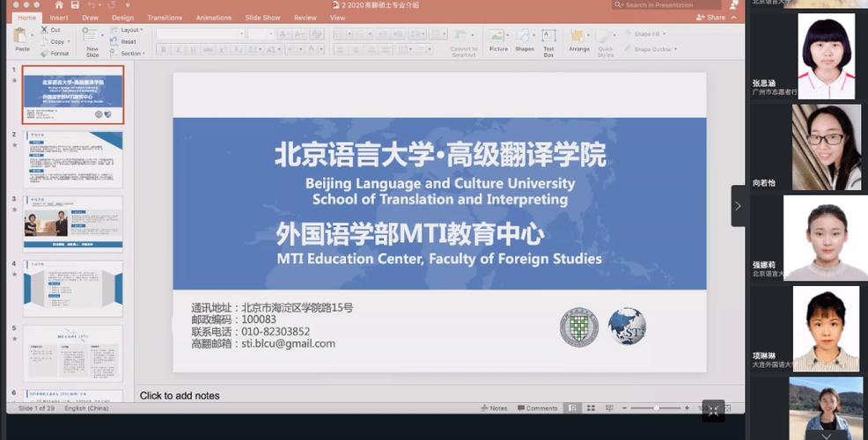Screen dimensions: 868x440
Task: Click the Cut scissors icon
Action: 43,30
